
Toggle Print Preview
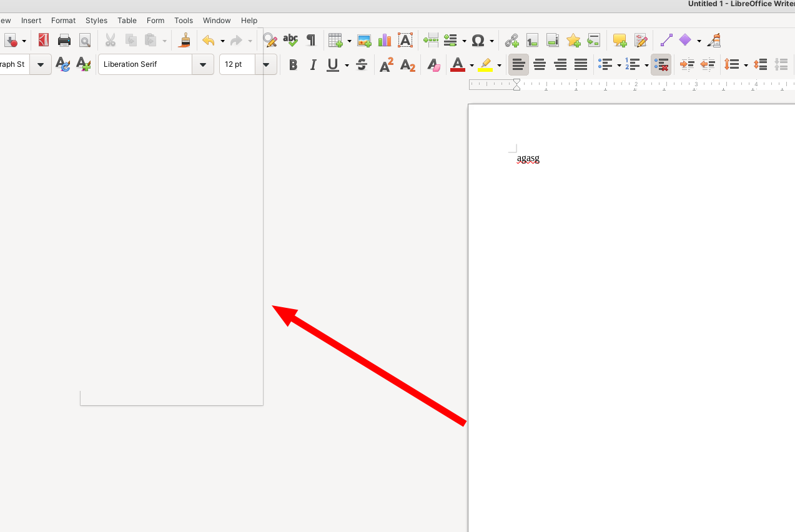coord(85,41)
